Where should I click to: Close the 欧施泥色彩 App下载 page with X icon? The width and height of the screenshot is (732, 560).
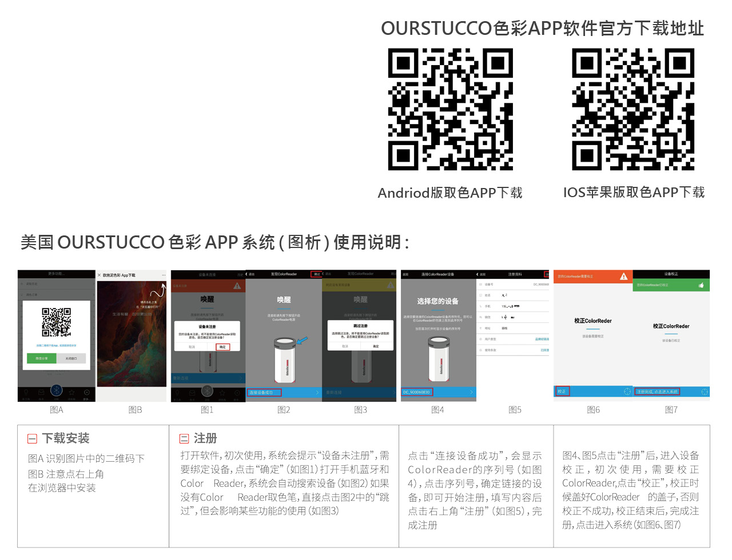99,275
